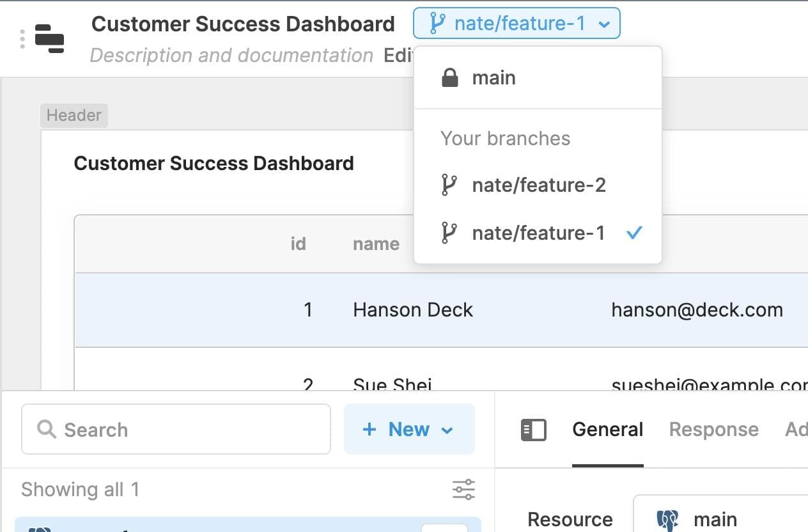This screenshot has height=532, width=808.
Task: Select the nate/feature-2 branch entry
Action: pos(539,185)
